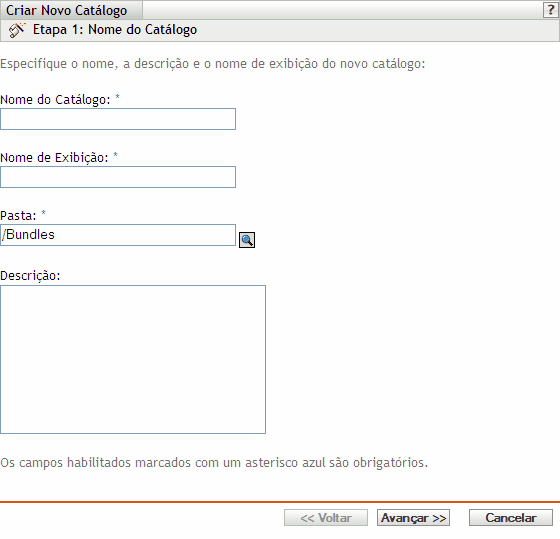Proceed using the Avançar >> button
This screenshot has height=539, width=560.
413,518
